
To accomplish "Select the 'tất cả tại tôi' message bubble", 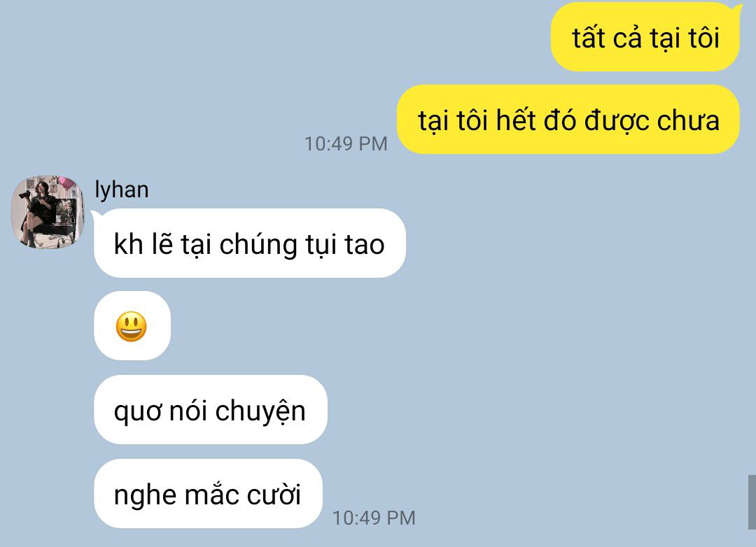I will [645, 38].
